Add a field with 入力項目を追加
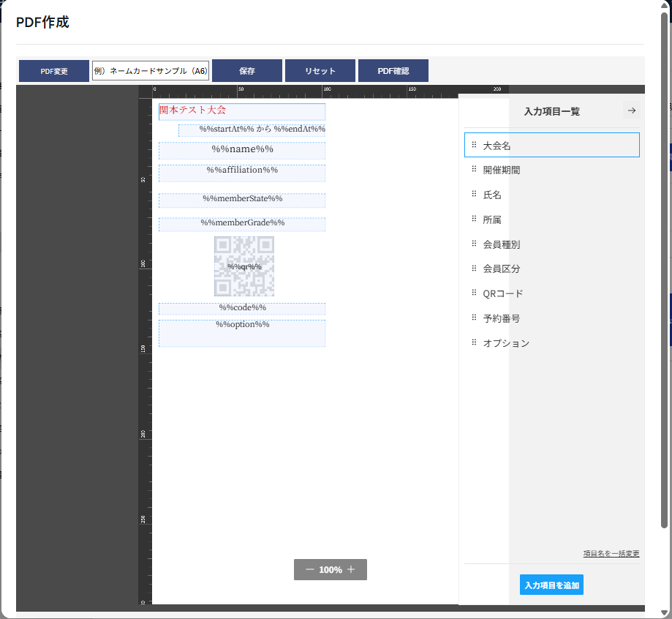This screenshot has width=672, height=619. (551, 585)
